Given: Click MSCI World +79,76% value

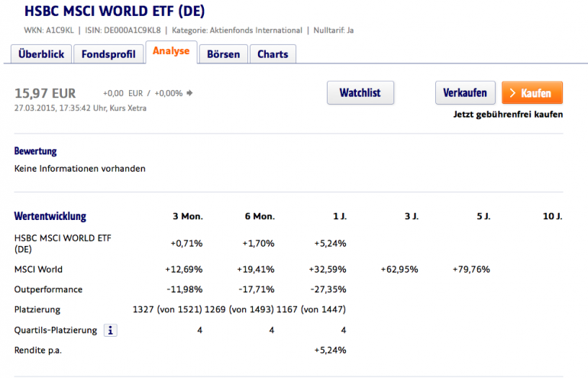Looking at the screenshot, I should click(471, 270).
